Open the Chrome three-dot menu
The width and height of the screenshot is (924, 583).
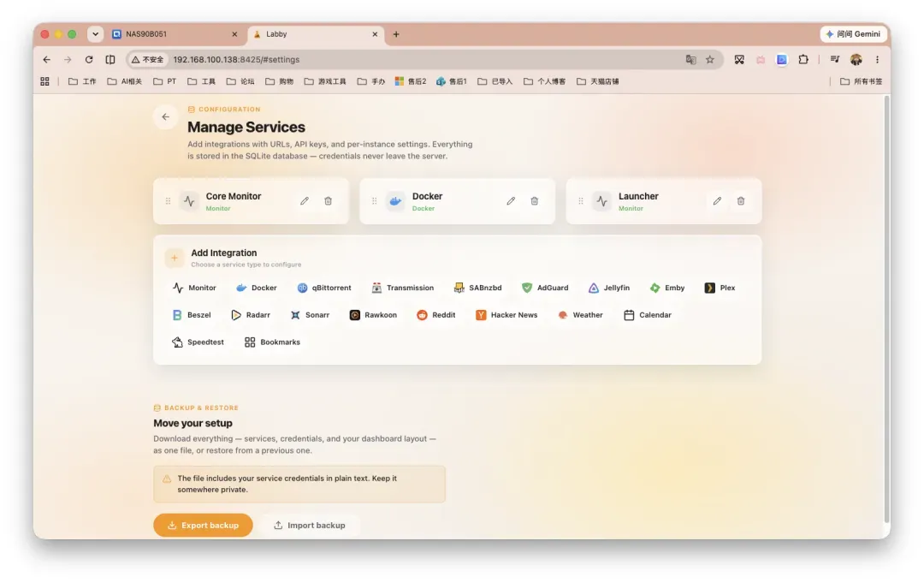[877, 60]
